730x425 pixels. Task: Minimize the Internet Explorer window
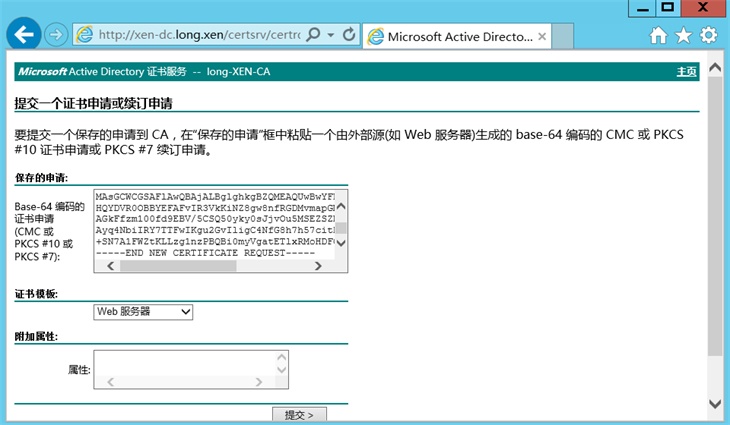pos(642,8)
